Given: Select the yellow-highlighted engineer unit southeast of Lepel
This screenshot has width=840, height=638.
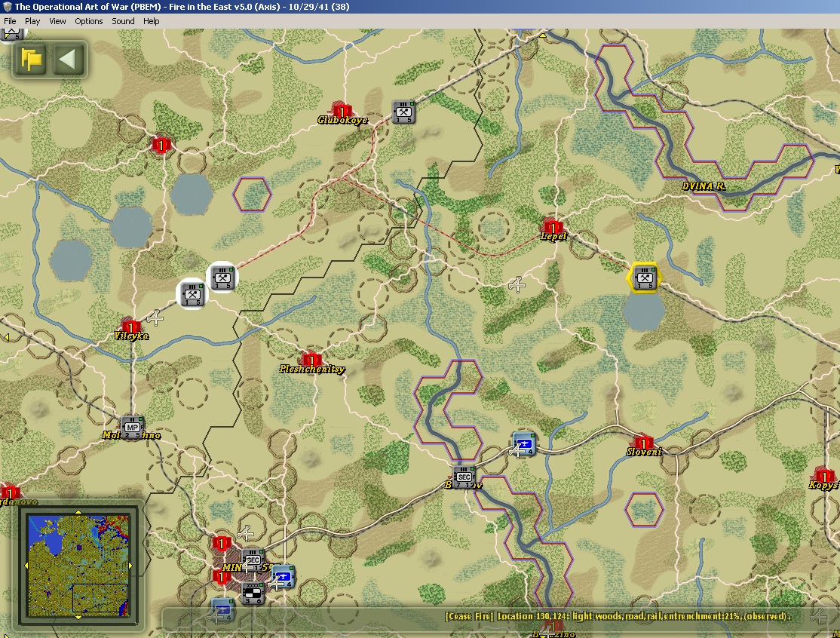Looking at the screenshot, I should click(x=645, y=278).
